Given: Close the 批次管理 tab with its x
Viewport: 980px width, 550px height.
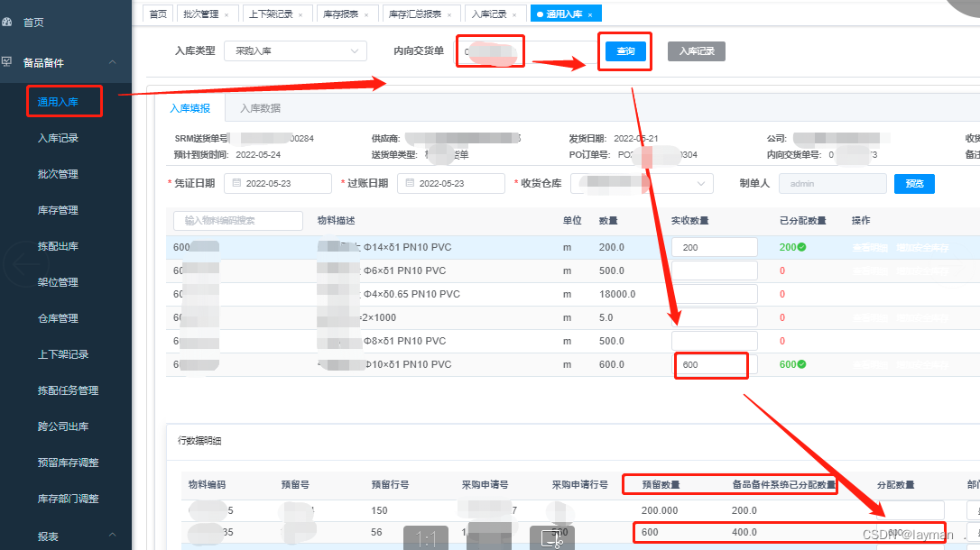Looking at the screenshot, I should [227, 14].
